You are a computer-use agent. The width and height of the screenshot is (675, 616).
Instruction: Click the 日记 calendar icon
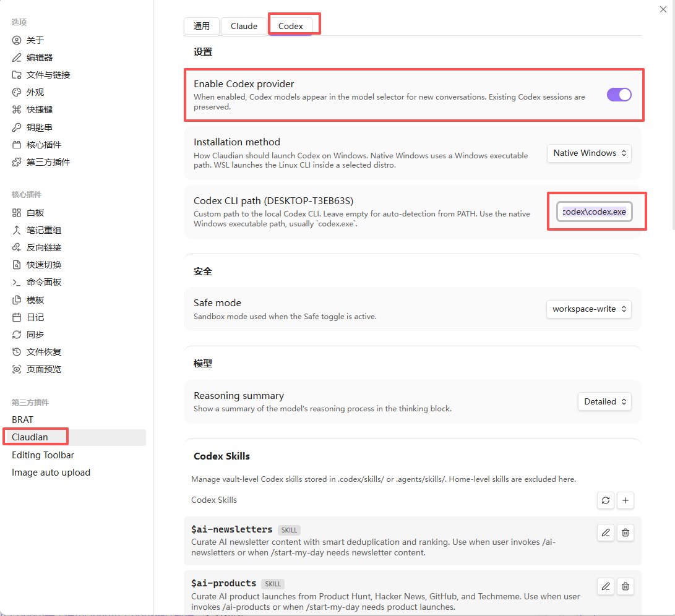pyautogui.click(x=16, y=317)
